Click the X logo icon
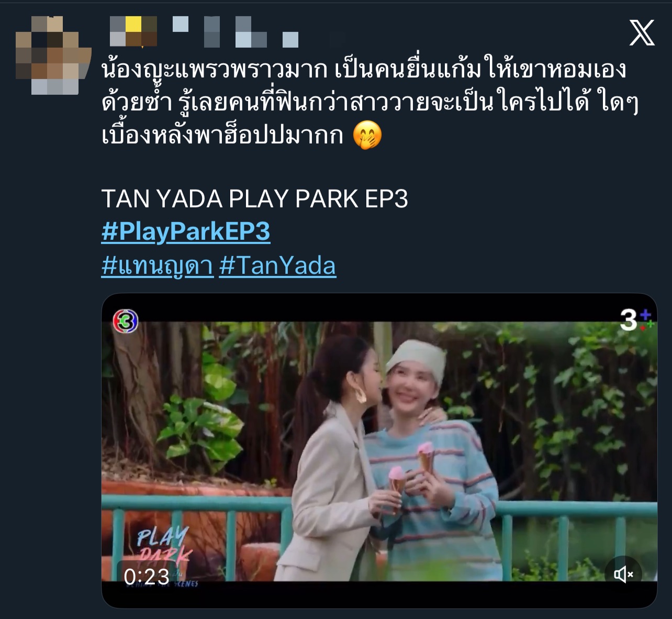672x619 pixels. tap(642, 32)
